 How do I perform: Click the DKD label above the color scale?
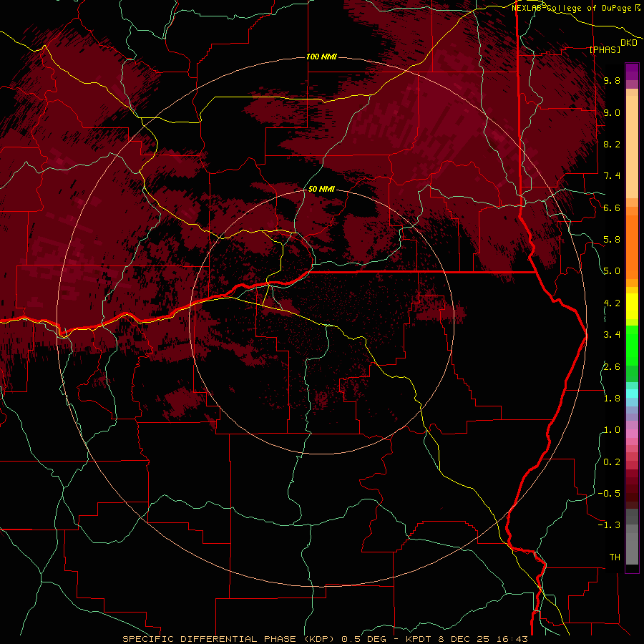click(x=629, y=43)
